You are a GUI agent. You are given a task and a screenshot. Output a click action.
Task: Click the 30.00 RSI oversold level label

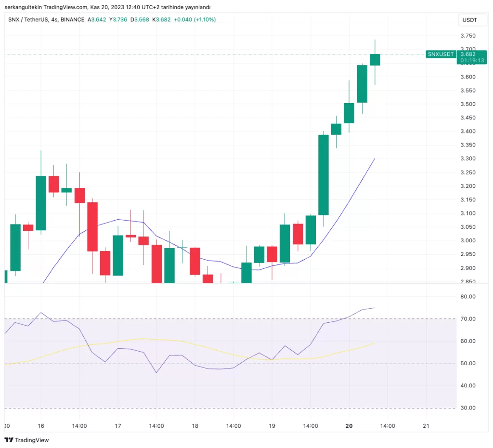(x=468, y=408)
